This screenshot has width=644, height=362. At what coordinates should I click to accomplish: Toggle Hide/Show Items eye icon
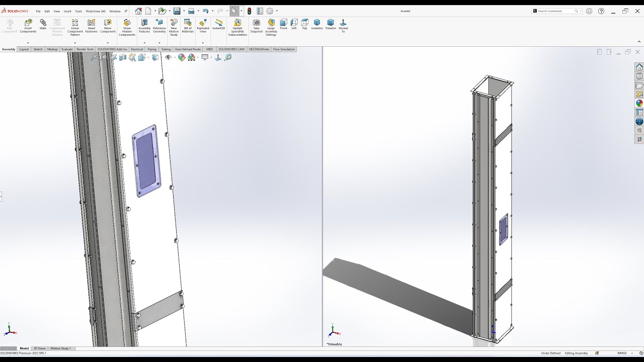(169, 57)
